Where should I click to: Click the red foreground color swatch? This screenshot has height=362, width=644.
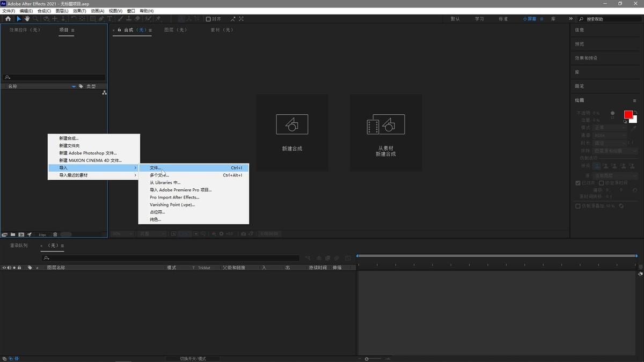coord(628,114)
